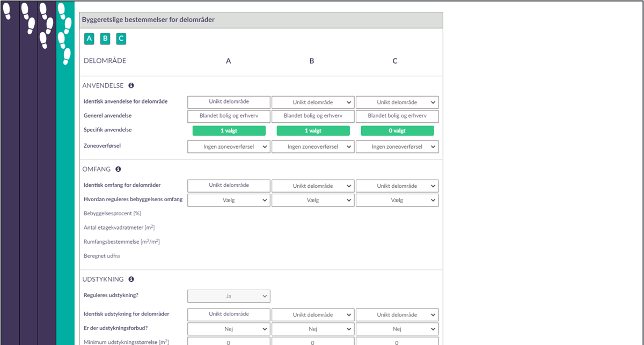Click the green B subarea badge
The width and height of the screenshot is (644, 345).
pos(105,39)
